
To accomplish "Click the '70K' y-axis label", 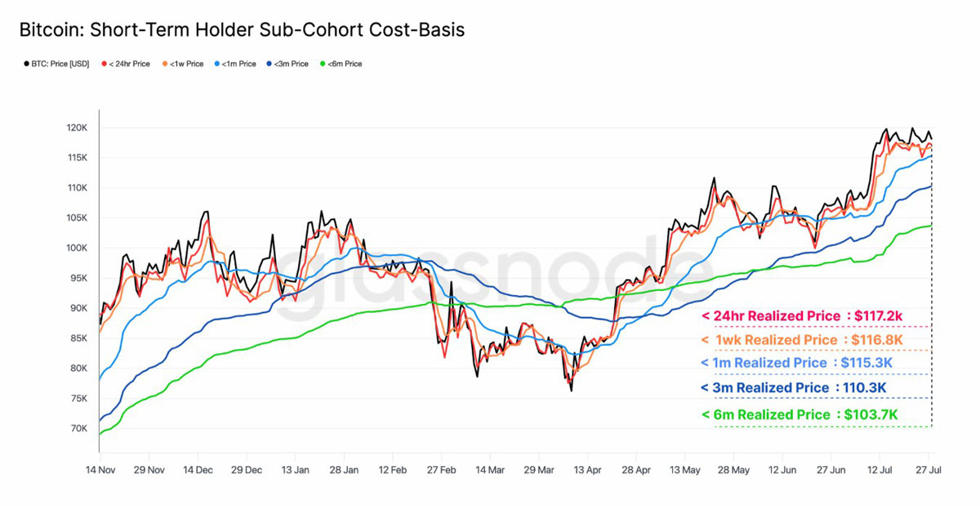I will (78, 428).
